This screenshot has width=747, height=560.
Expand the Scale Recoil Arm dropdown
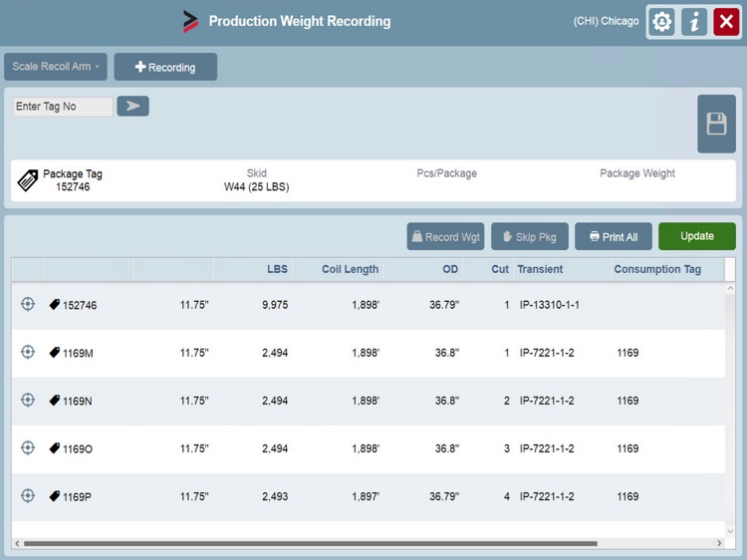click(x=56, y=66)
